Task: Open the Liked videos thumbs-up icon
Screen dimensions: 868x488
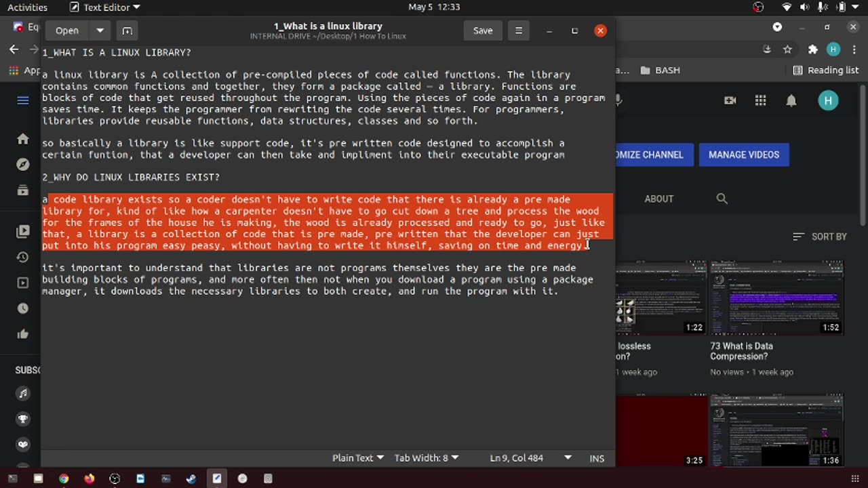Action: tap(22, 333)
